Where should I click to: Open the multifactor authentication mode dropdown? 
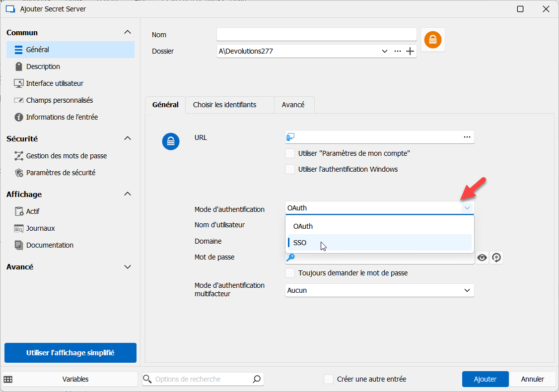coord(380,290)
